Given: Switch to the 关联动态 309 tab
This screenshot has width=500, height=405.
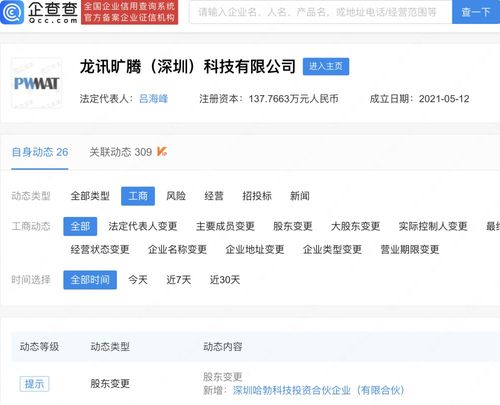Looking at the screenshot, I should tap(120, 152).
